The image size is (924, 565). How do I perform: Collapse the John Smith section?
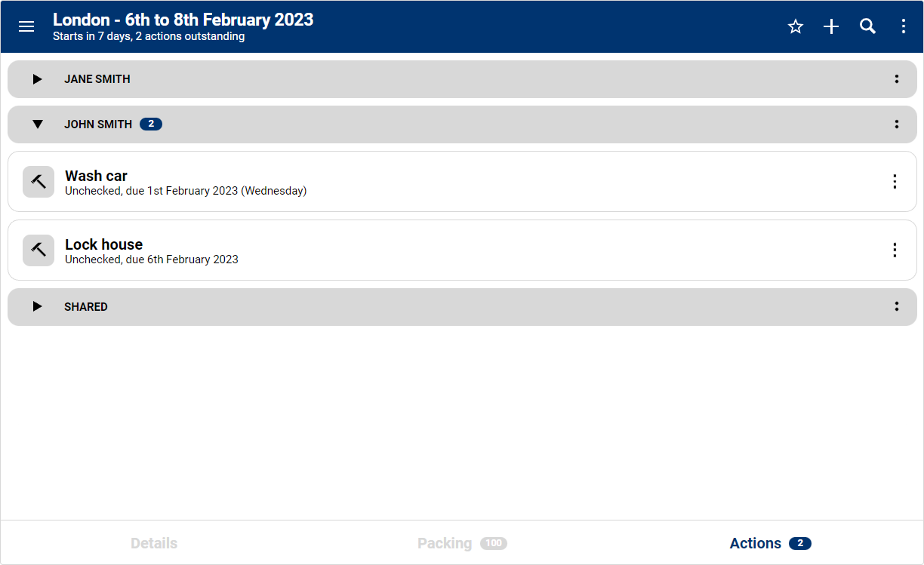click(38, 124)
